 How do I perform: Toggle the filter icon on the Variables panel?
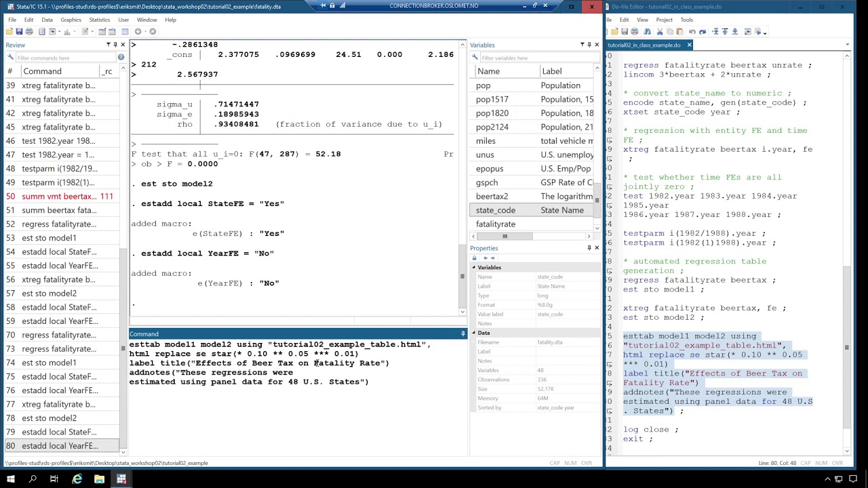click(x=582, y=45)
